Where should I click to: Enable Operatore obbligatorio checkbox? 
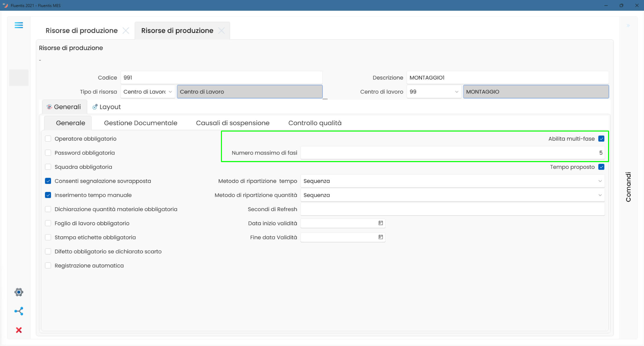click(x=48, y=139)
